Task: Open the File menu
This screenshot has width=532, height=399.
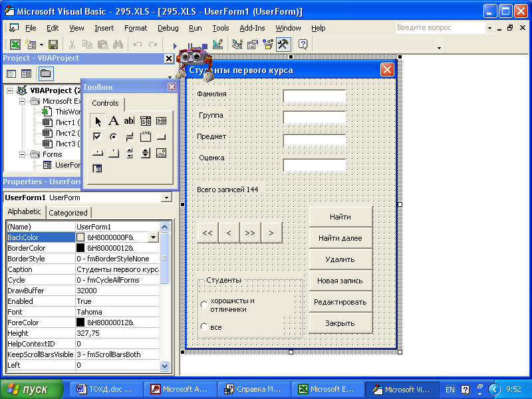Action: [x=31, y=28]
